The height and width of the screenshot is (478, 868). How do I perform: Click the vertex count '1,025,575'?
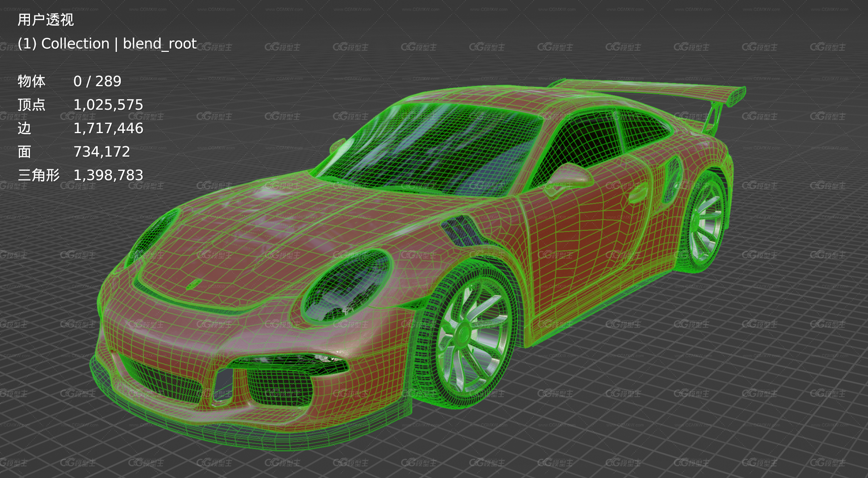[x=108, y=105]
